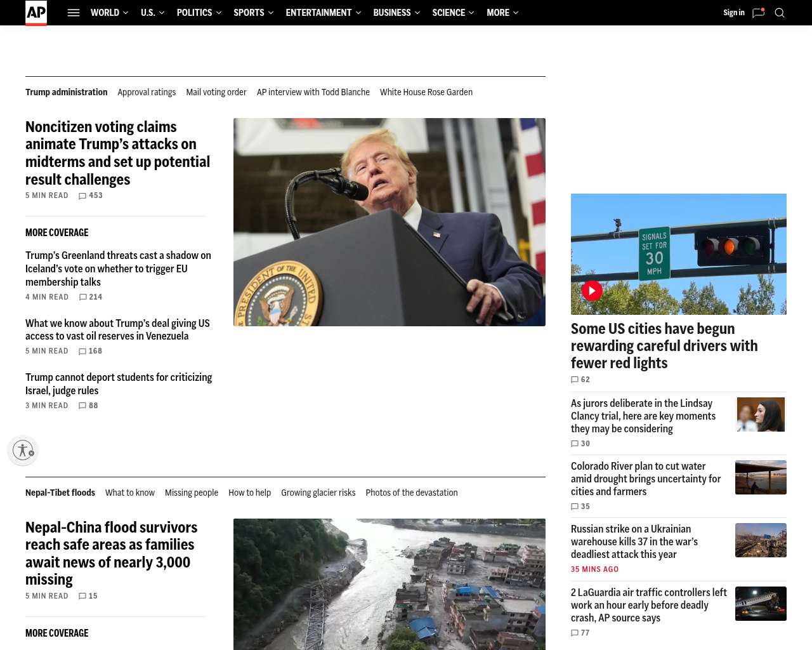
Task: Select the Mail voting order topic
Action: (216, 92)
